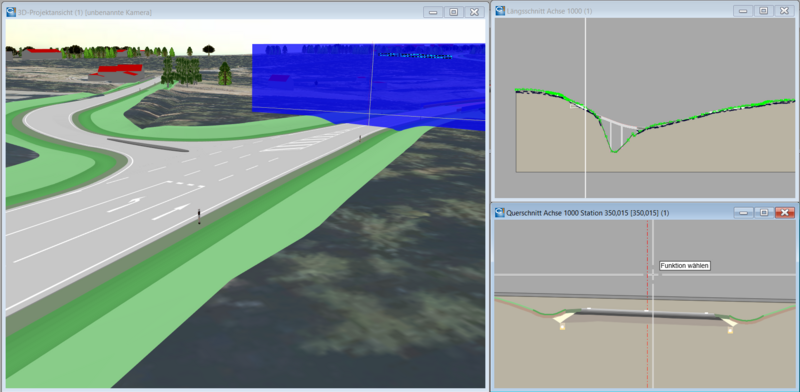The height and width of the screenshot is (392, 800).
Task: Open the Längsschnitt window's system menu icon
Action: (499, 11)
